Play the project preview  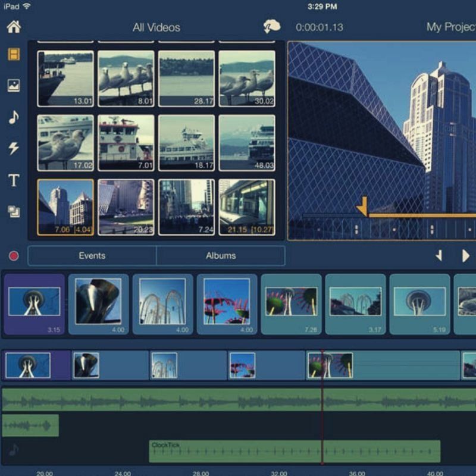click(465, 256)
